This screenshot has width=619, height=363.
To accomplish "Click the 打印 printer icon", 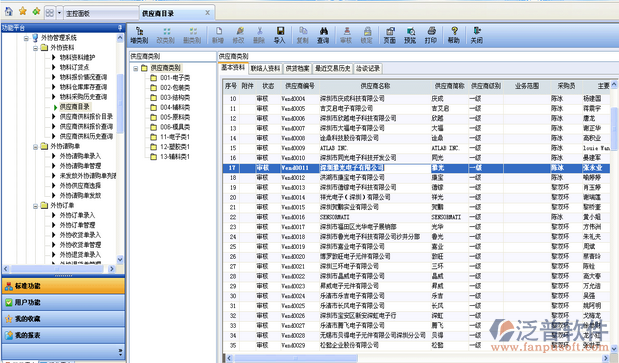I will (431, 35).
